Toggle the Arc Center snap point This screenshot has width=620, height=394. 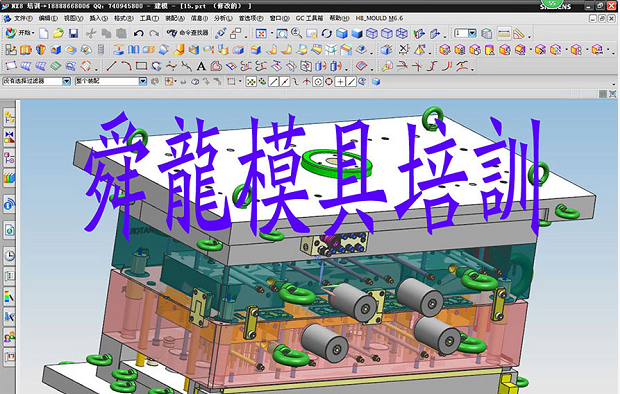point(318,82)
